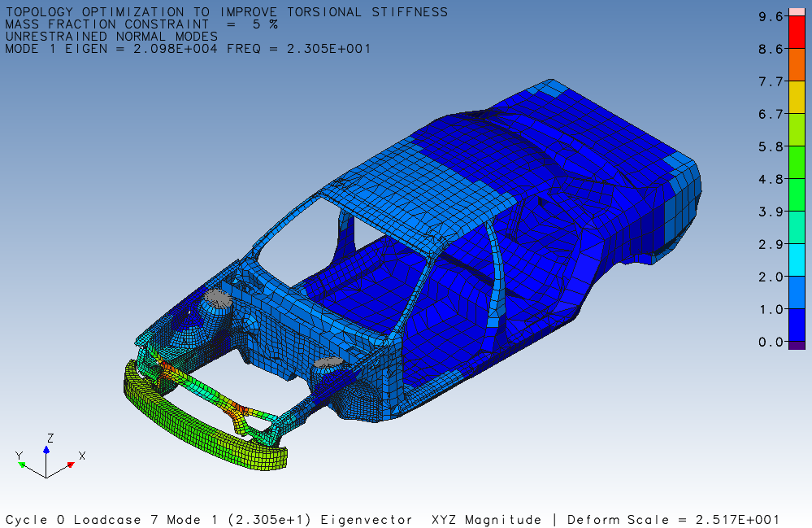Click the Topology Optimization title text
Viewport: 812px width, 528px height.
pos(226,12)
